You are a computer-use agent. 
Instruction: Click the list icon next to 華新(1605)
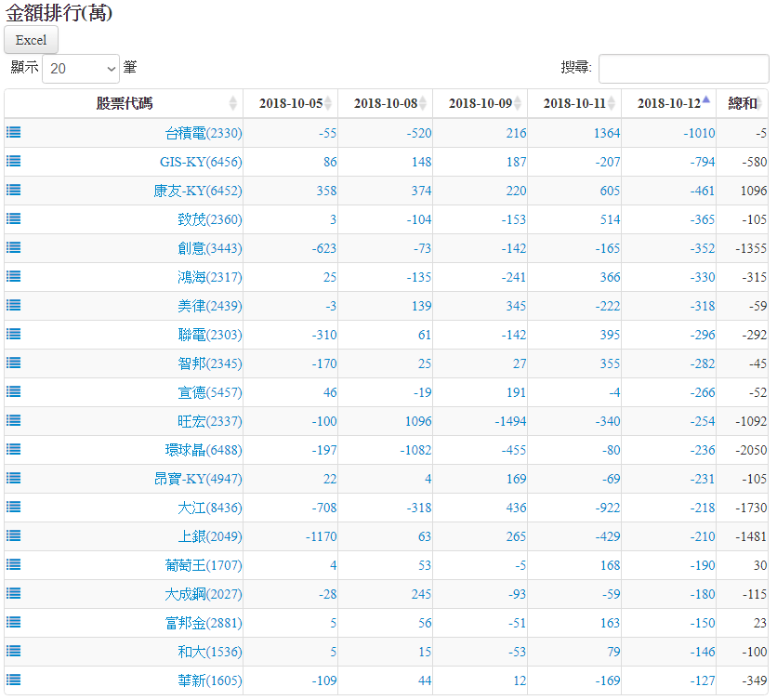14,680
